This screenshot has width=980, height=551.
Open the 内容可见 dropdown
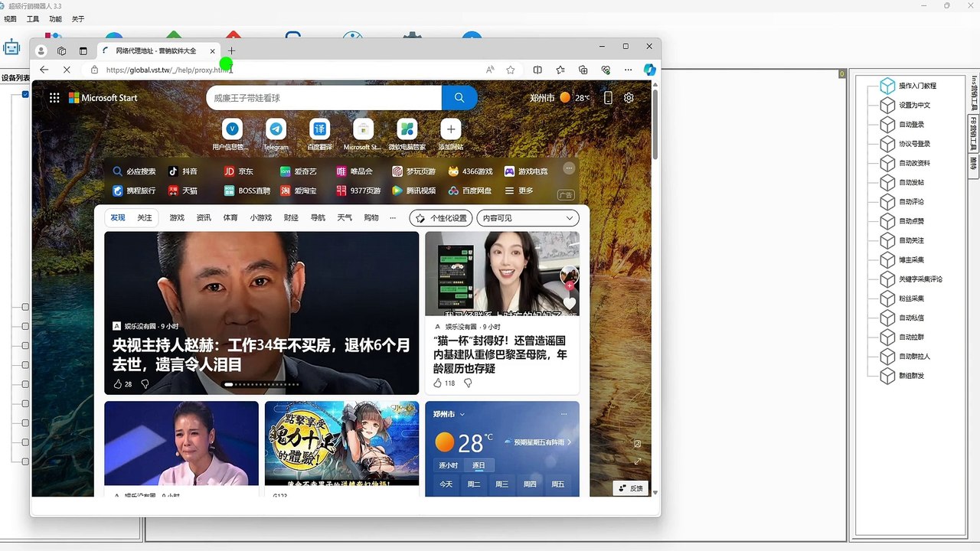click(x=528, y=218)
